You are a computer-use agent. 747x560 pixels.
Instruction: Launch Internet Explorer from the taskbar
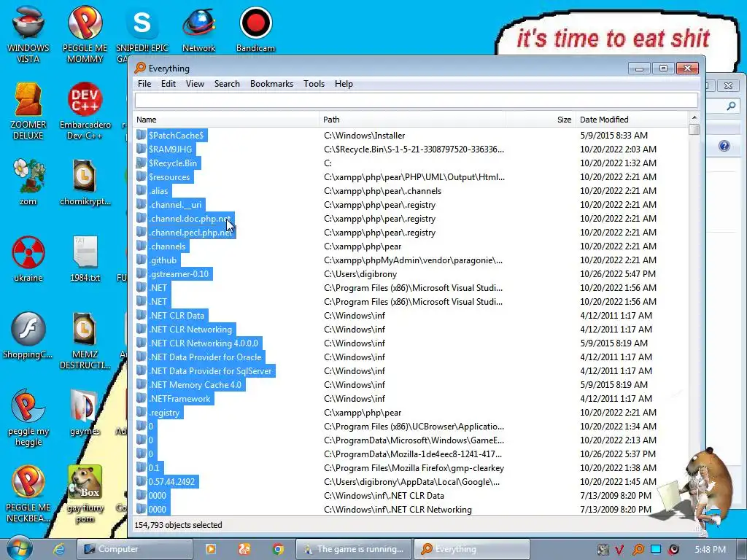point(59,549)
